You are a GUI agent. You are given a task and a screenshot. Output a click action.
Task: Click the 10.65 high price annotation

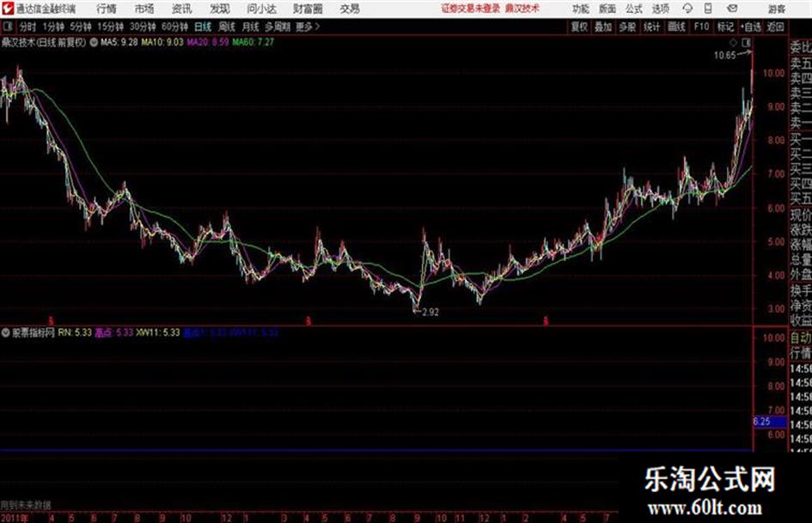(724, 56)
